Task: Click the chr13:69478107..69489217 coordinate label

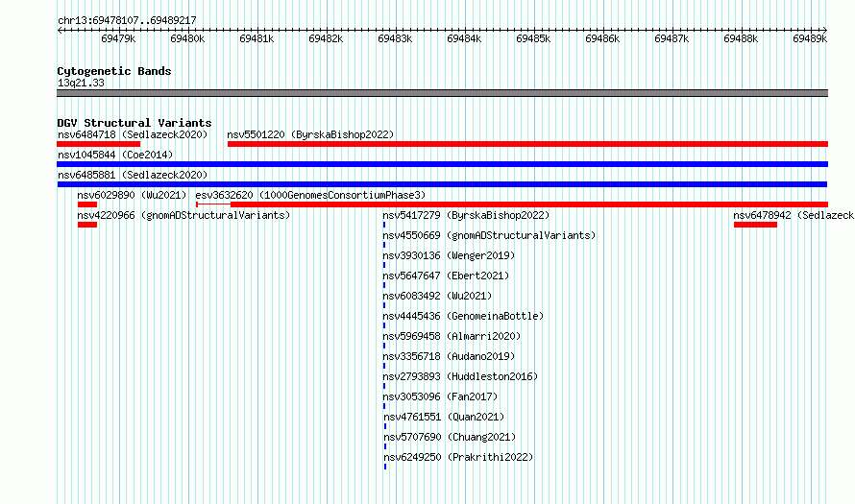Action: point(127,21)
